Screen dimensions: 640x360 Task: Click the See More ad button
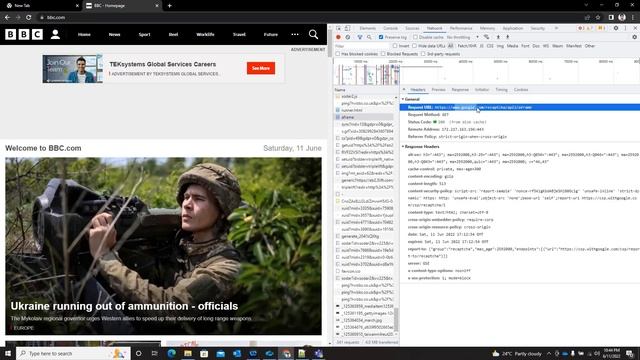pos(261,68)
